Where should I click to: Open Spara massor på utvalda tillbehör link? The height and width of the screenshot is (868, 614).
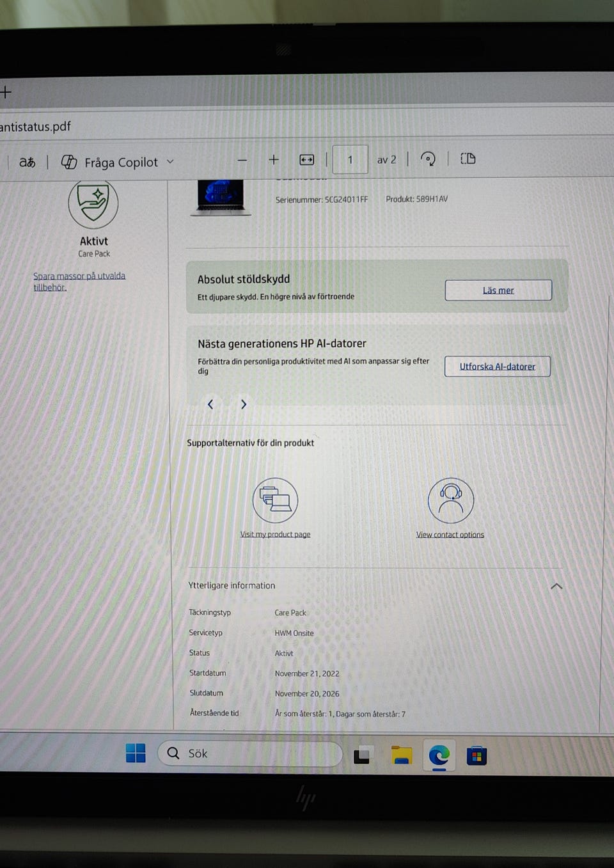(79, 281)
